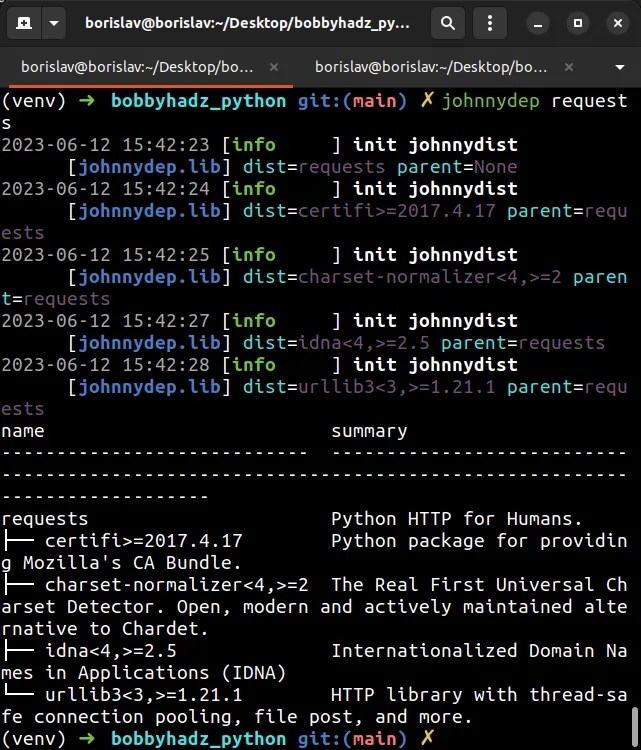Click the '2023-06-12 15:42:23' timestamp
The image size is (641, 750).
click(x=105, y=145)
